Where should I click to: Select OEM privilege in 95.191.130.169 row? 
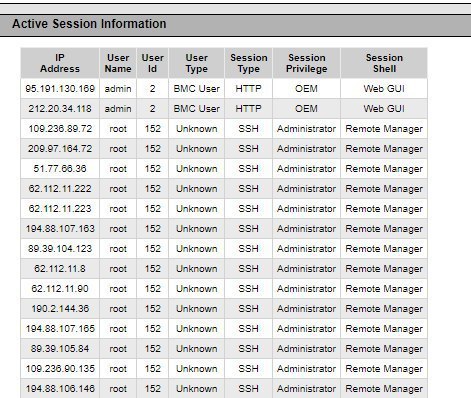click(306, 89)
